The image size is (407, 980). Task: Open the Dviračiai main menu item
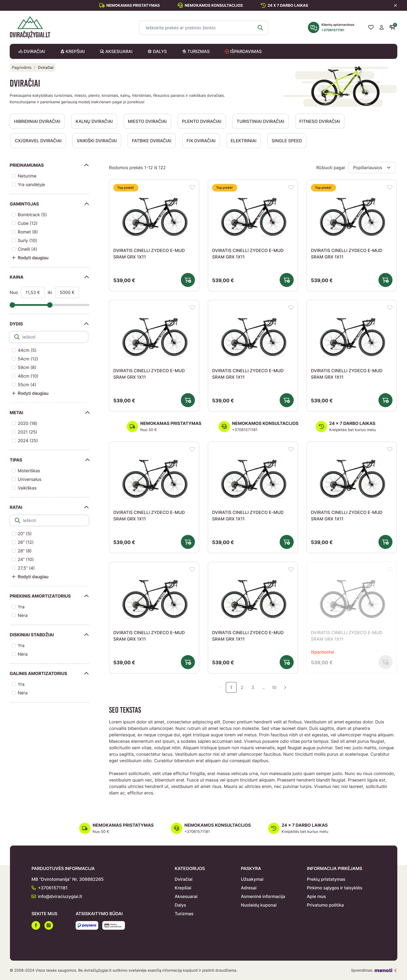pyautogui.click(x=31, y=51)
